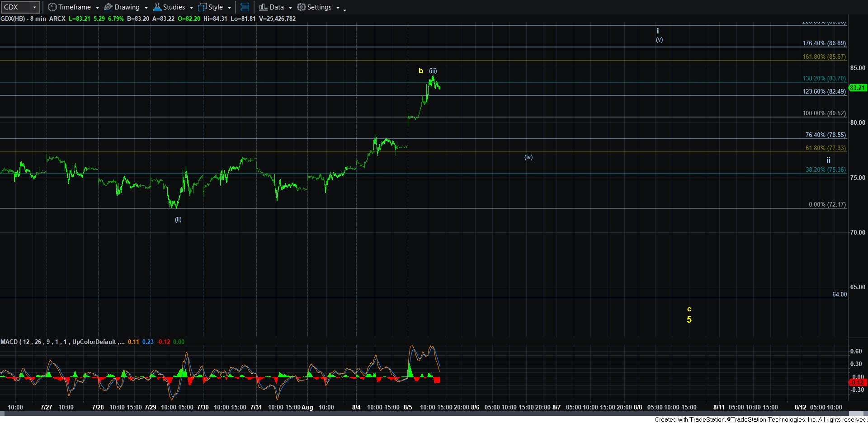Click the '8/11' date on the time axis

pos(719,407)
